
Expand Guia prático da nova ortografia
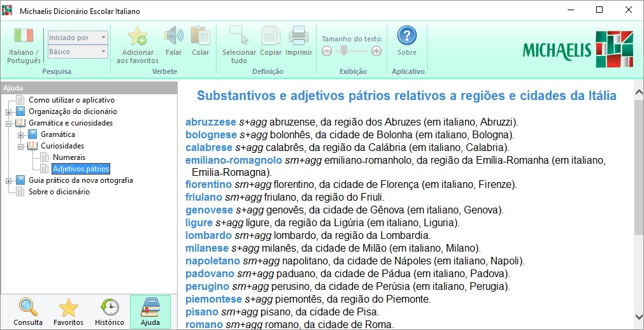(x=9, y=181)
